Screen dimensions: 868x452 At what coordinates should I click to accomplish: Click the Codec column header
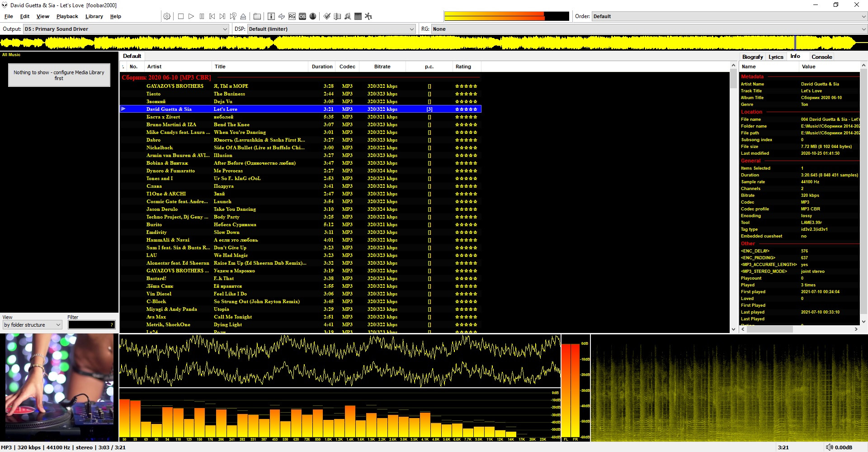(347, 67)
